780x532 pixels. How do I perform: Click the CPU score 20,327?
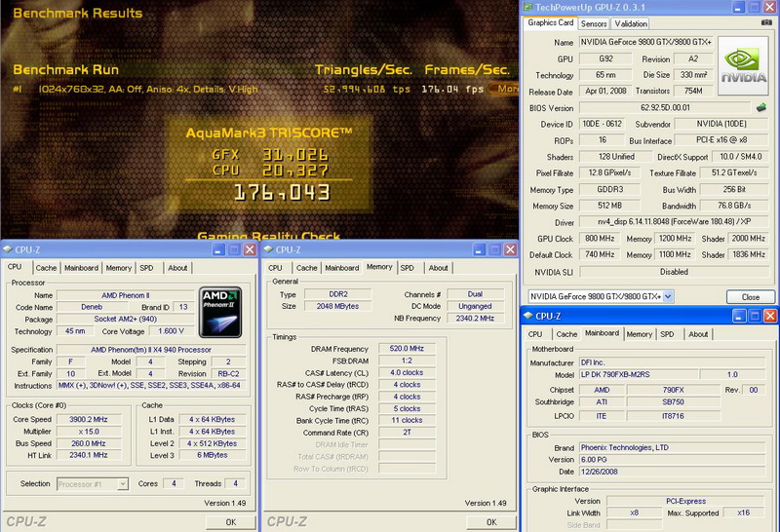coord(295,171)
